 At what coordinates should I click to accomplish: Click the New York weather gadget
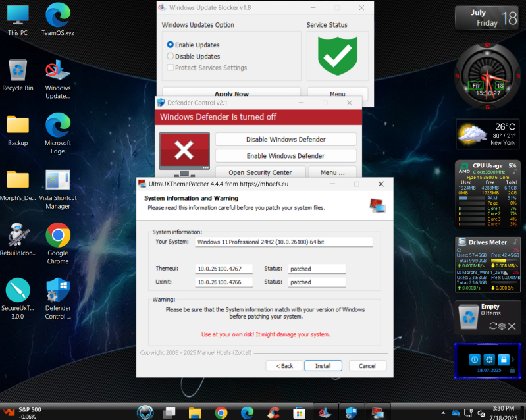tap(487, 134)
